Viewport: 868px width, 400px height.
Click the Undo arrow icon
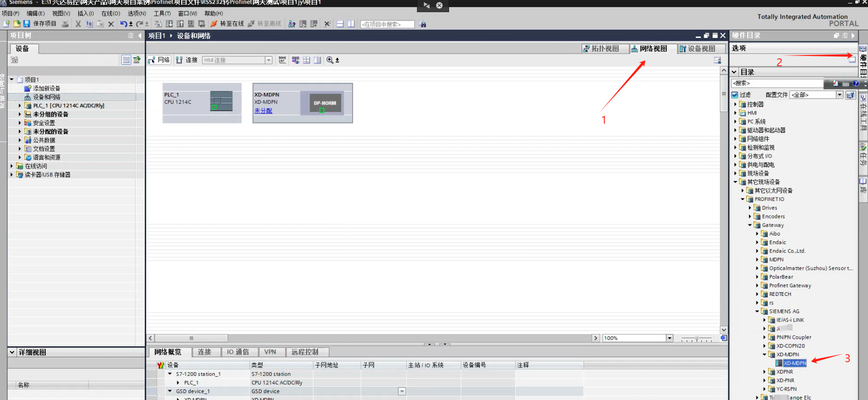coord(124,24)
